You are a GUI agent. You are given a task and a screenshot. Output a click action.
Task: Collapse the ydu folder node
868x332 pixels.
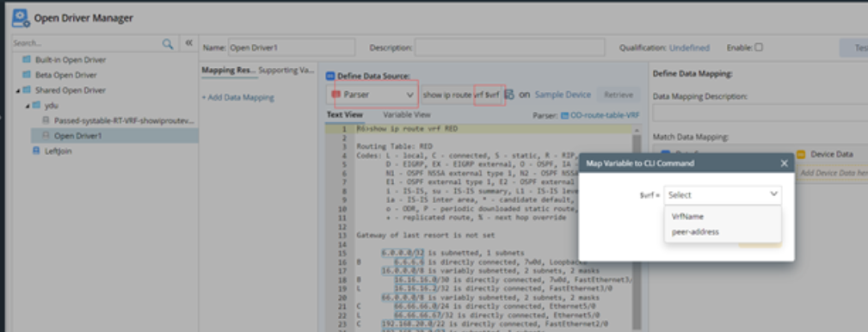(x=28, y=105)
